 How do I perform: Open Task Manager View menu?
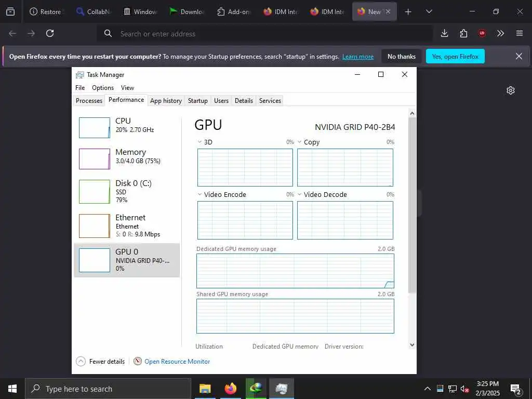point(127,87)
